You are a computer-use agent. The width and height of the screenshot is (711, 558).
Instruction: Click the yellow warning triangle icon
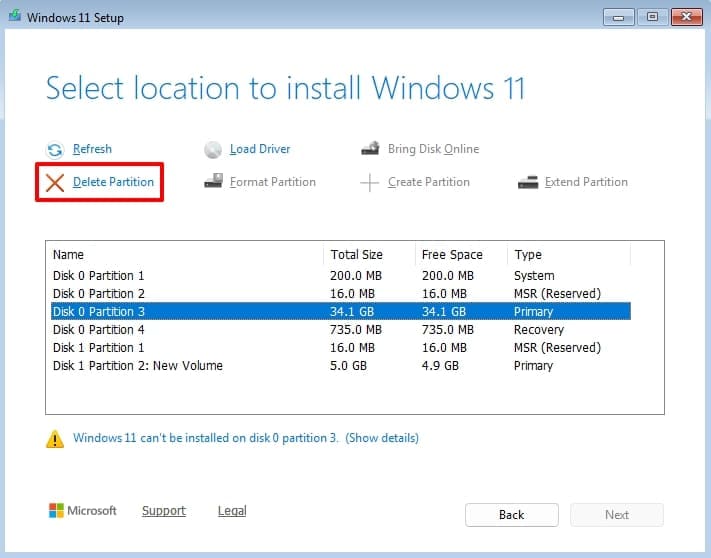(x=55, y=439)
